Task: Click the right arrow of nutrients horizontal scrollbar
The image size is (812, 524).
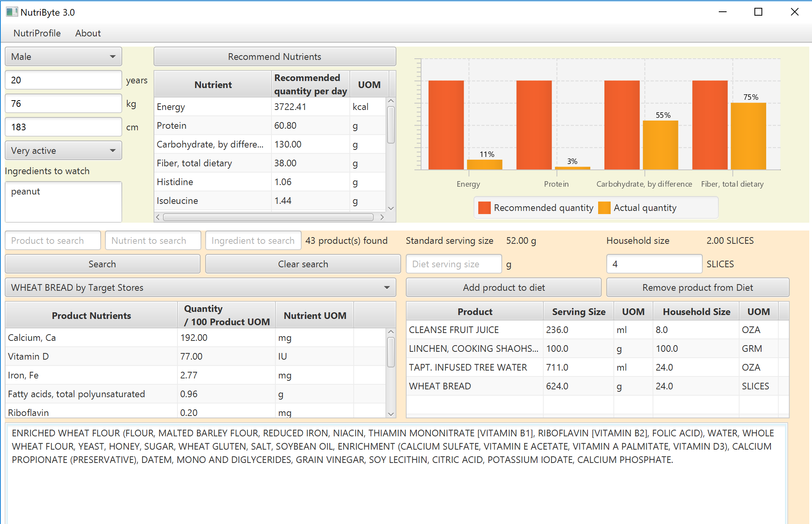Action: [382, 217]
